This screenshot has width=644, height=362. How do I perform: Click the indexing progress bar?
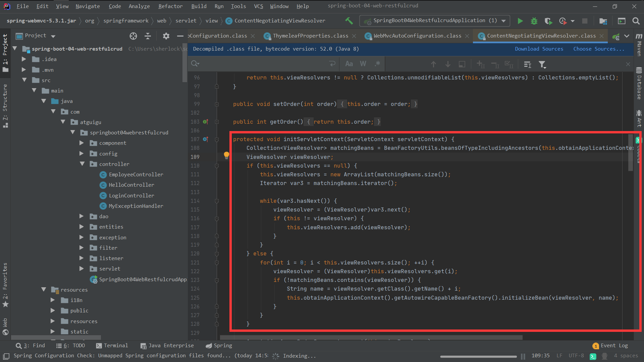pos(478,356)
